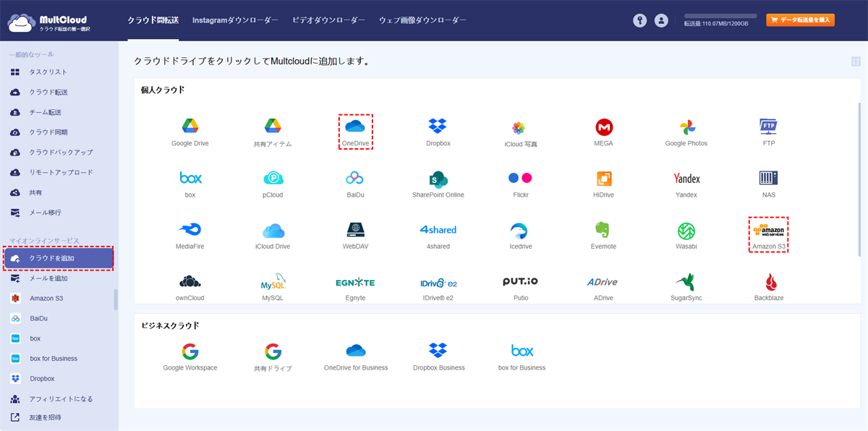Open ビデオダウンローダー tab

click(x=328, y=20)
